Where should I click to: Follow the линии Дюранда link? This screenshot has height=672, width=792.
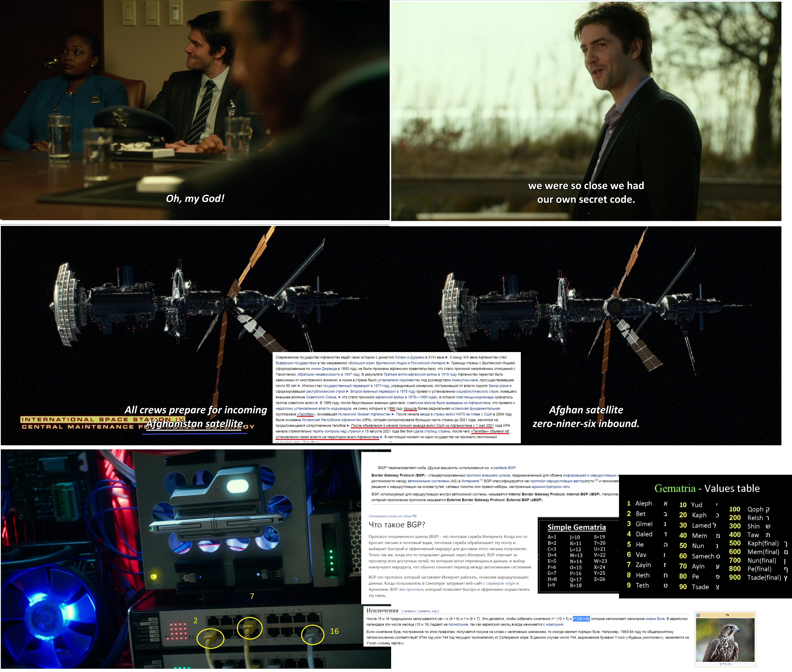pos(324,369)
